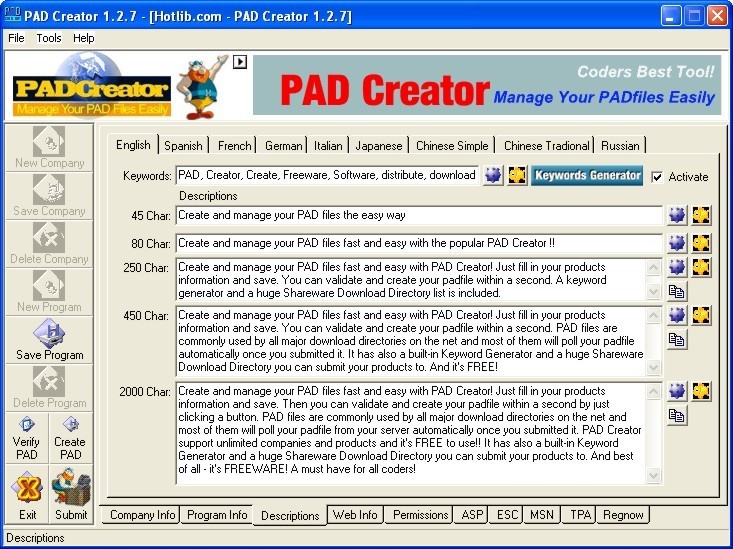Image resolution: width=733 pixels, height=549 pixels.
Task: Open the Tools menu
Action: pyautogui.click(x=49, y=38)
